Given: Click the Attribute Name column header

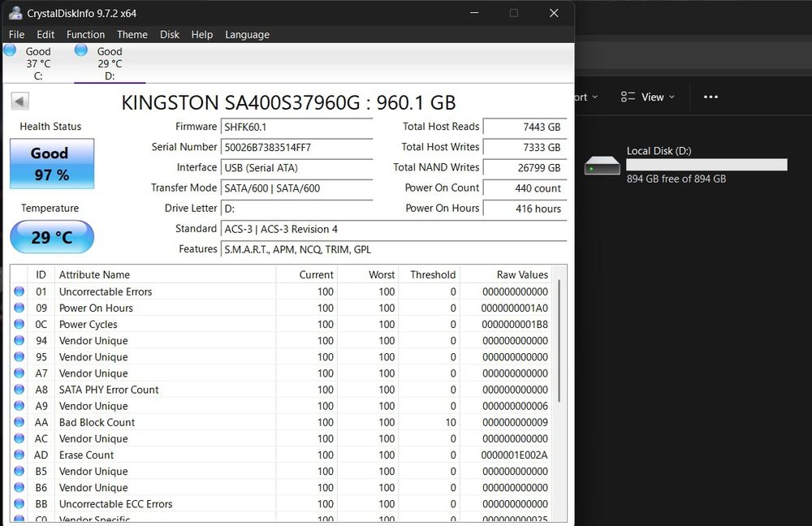Looking at the screenshot, I should 165,275.
